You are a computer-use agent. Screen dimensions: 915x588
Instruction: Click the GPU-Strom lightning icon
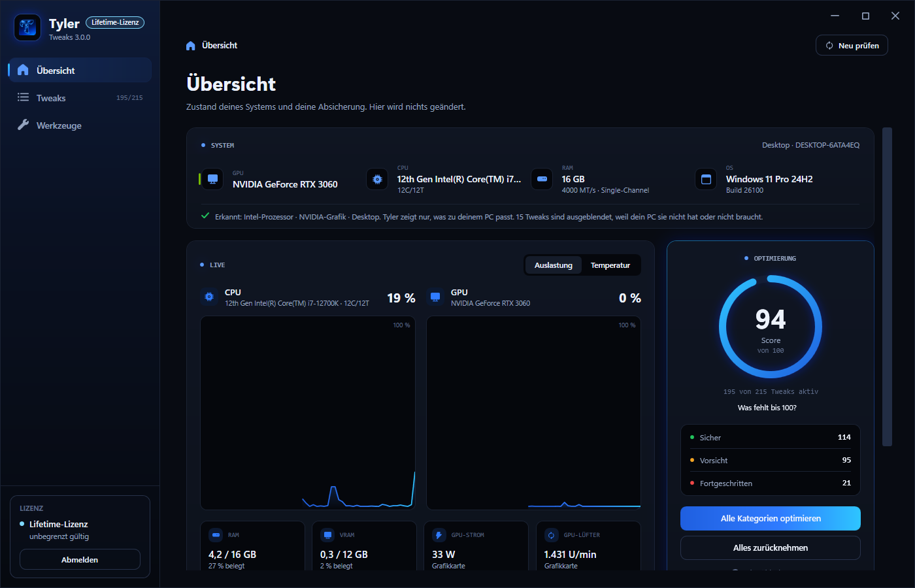pyautogui.click(x=439, y=535)
